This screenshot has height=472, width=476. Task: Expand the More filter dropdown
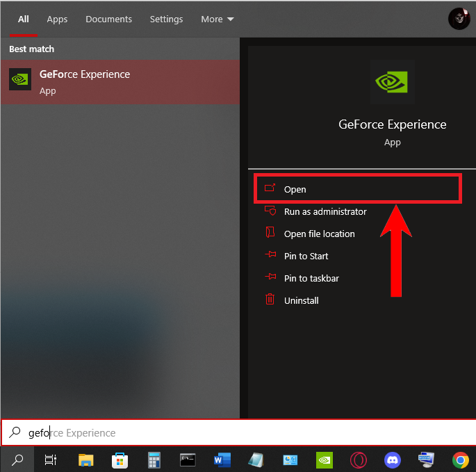(218, 19)
